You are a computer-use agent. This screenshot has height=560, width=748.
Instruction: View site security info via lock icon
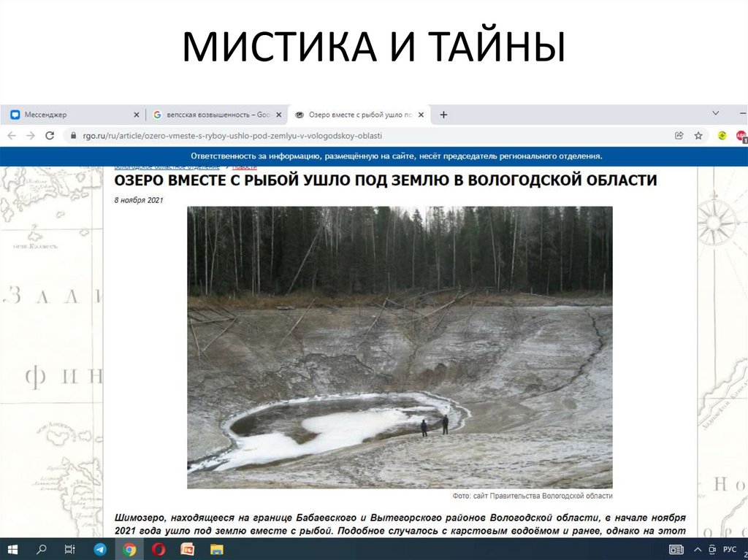pos(73,136)
